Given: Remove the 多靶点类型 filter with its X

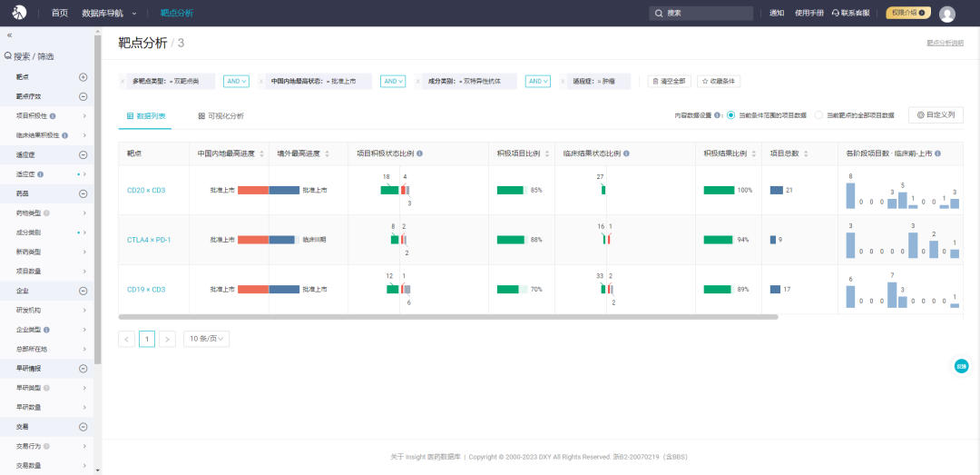Looking at the screenshot, I should (x=123, y=81).
